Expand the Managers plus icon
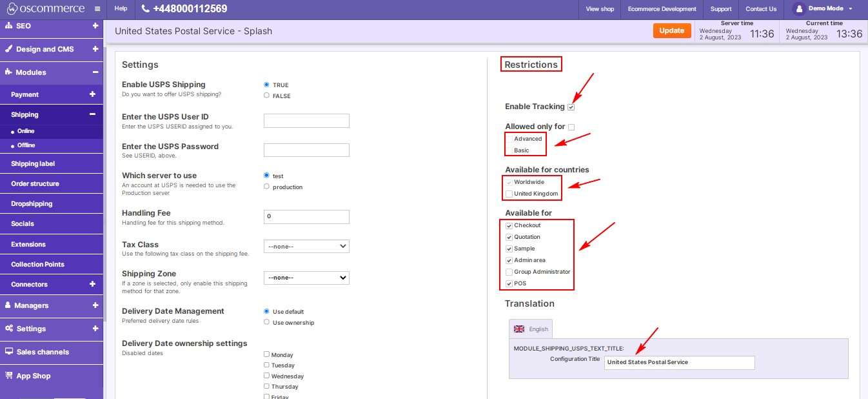This screenshot has height=399, width=868. point(95,305)
